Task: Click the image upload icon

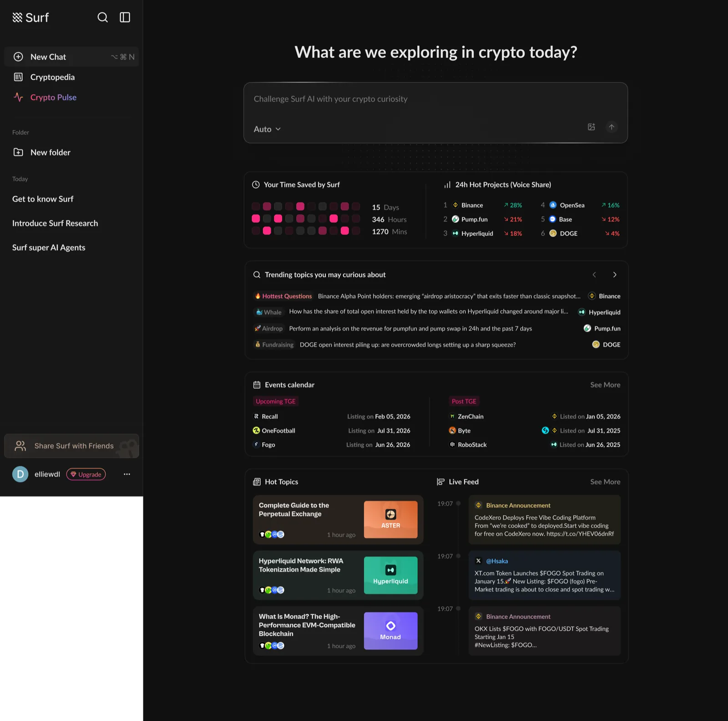Action: [x=591, y=127]
